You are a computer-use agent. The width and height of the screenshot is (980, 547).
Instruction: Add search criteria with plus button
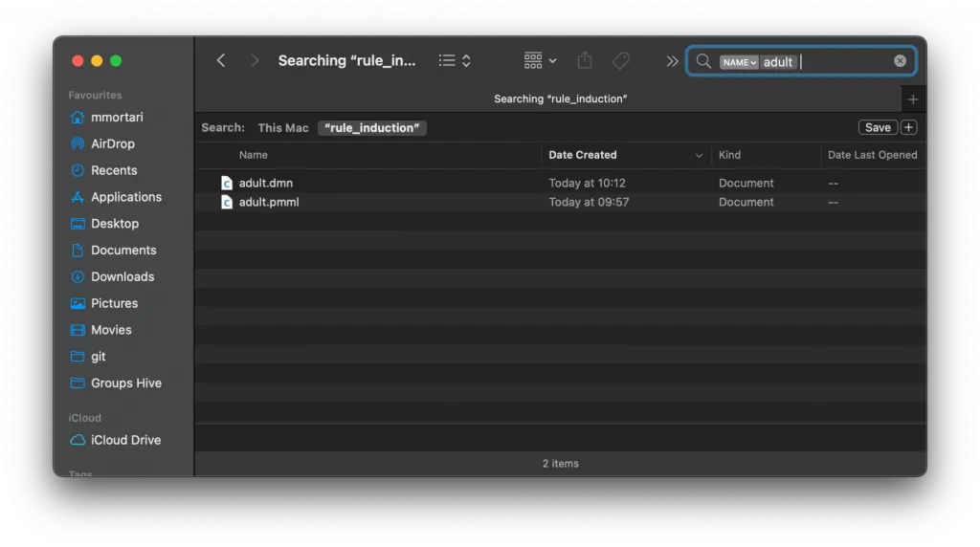tap(909, 127)
